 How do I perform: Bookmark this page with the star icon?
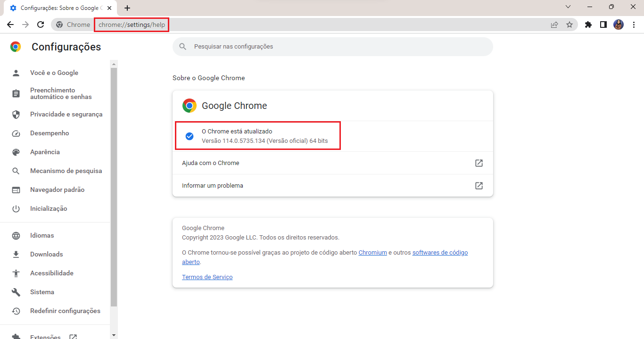[570, 25]
